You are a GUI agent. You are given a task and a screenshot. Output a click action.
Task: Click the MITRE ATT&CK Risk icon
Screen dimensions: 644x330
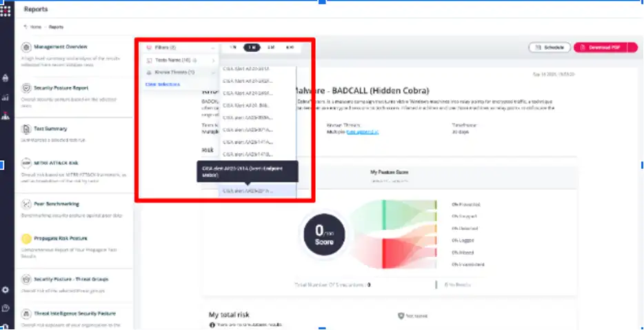click(26, 164)
